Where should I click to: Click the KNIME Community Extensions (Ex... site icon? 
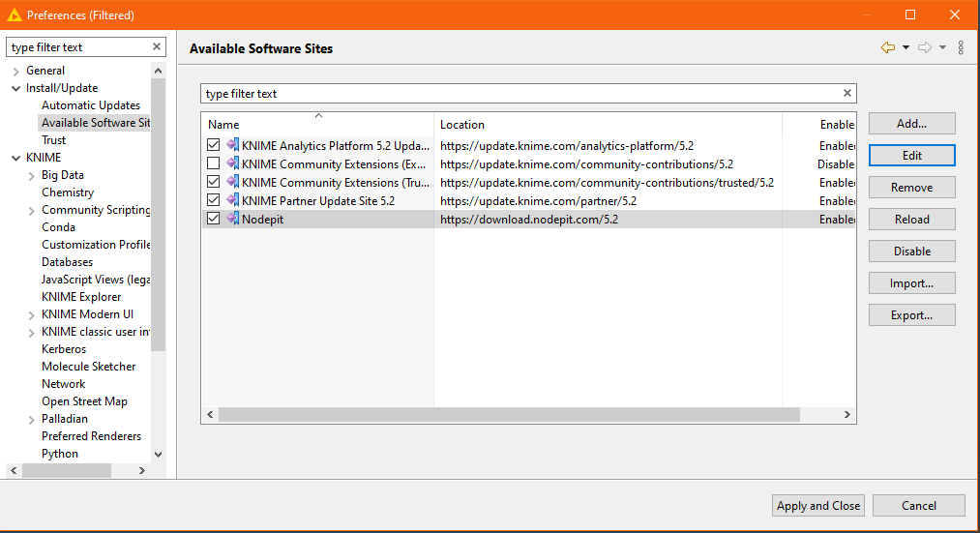point(232,163)
